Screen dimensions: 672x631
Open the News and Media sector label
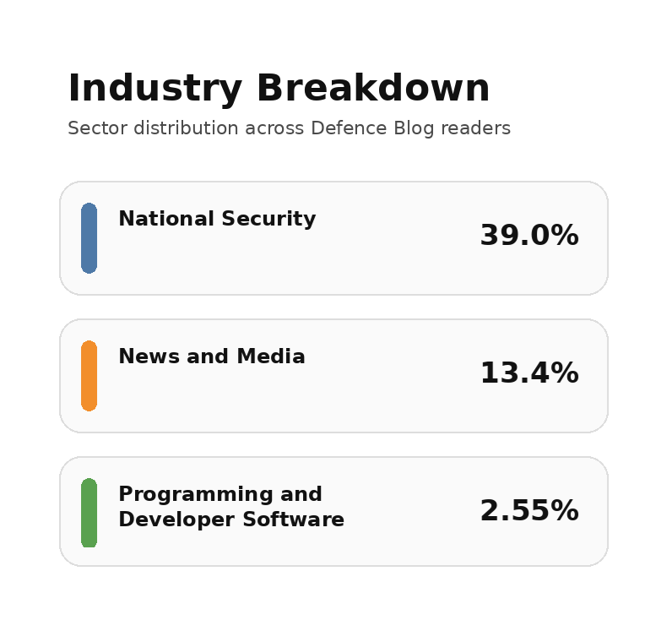212,356
